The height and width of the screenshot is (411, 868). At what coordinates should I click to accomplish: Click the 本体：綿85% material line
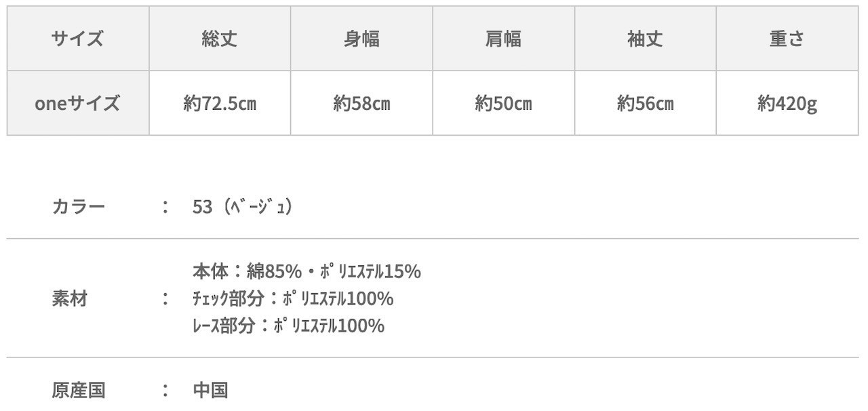coord(307,271)
